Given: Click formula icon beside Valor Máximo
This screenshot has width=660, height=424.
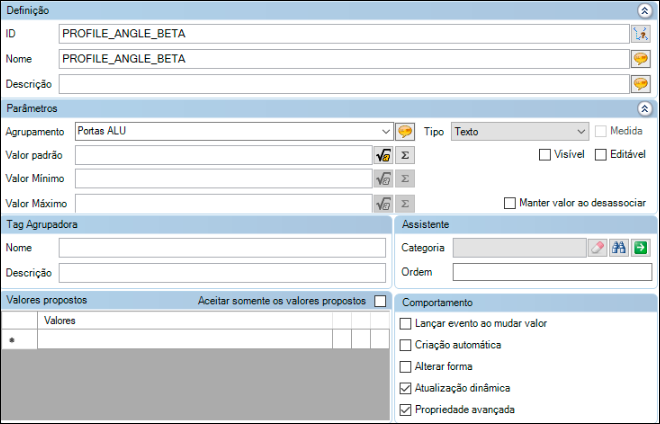Looking at the screenshot, I should click(x=383, y=204).
